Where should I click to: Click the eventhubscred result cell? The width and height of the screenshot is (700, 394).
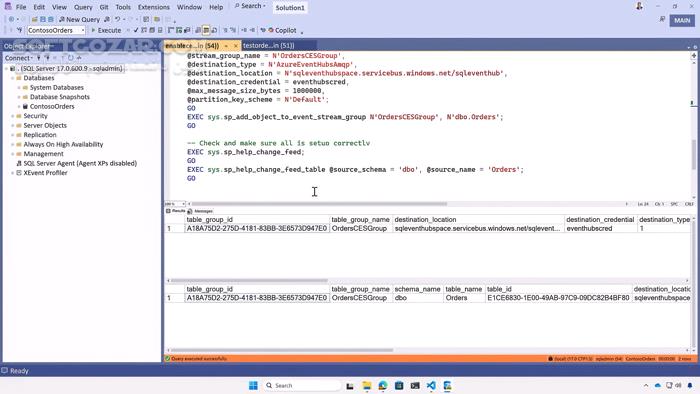[600, 228]
